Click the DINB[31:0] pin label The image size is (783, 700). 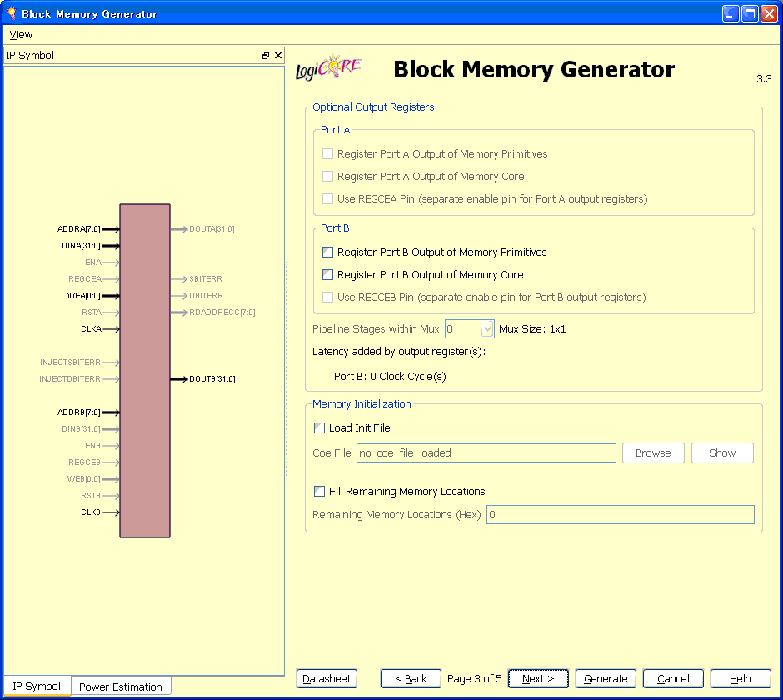coord(81,428)
